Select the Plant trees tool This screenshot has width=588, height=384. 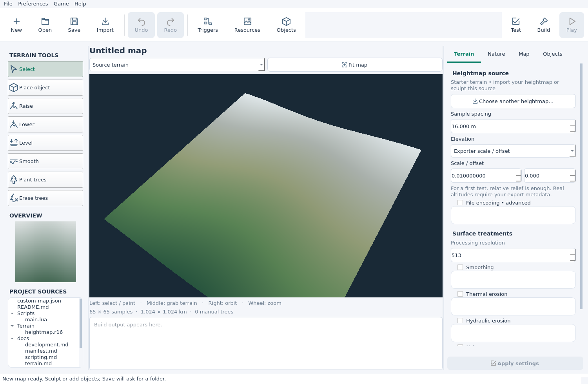[45, 180]
